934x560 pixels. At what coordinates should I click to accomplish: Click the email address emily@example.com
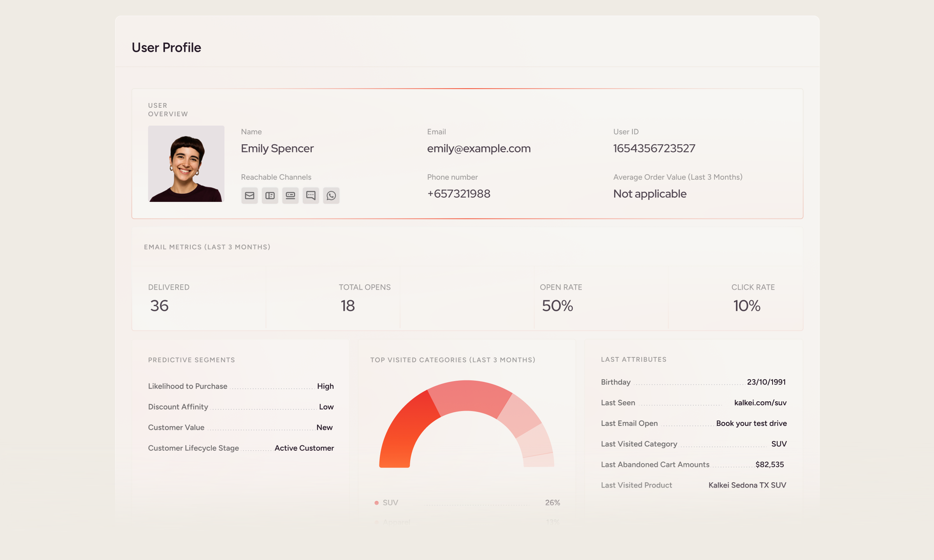click(479, 148)
